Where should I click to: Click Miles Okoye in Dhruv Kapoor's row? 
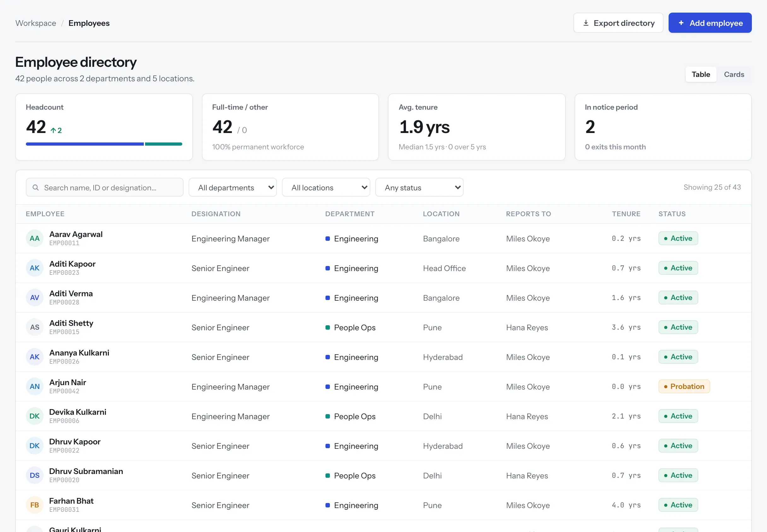tap(528, 446)
